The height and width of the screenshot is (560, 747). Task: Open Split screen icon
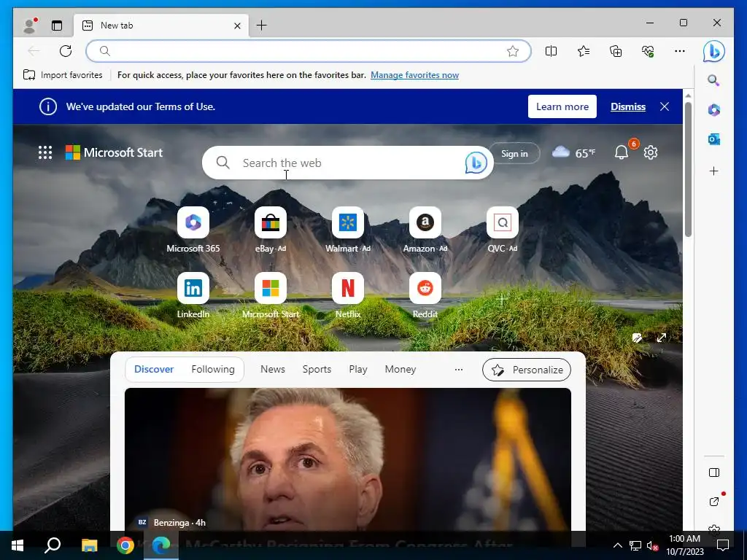[551, 51]
